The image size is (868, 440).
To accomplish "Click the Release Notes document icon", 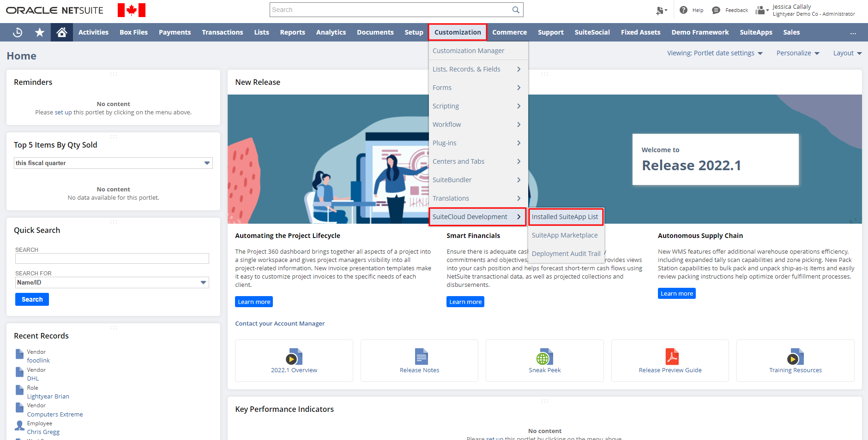I will click(421, 357).
